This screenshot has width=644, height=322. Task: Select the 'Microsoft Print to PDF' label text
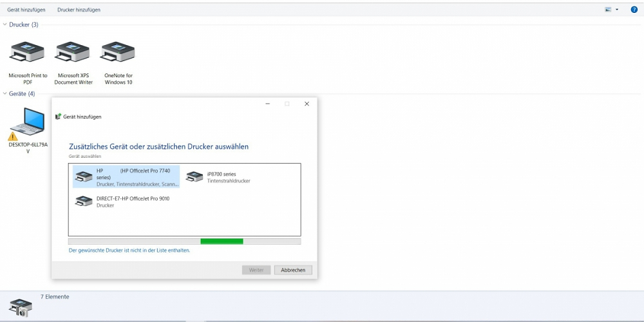coord(28,79)
